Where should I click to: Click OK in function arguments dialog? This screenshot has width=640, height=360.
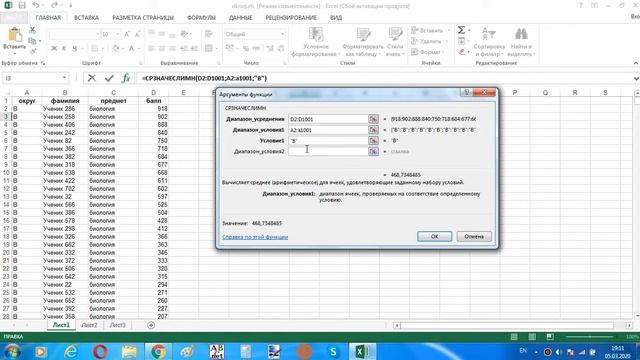(x=434, y=236)
